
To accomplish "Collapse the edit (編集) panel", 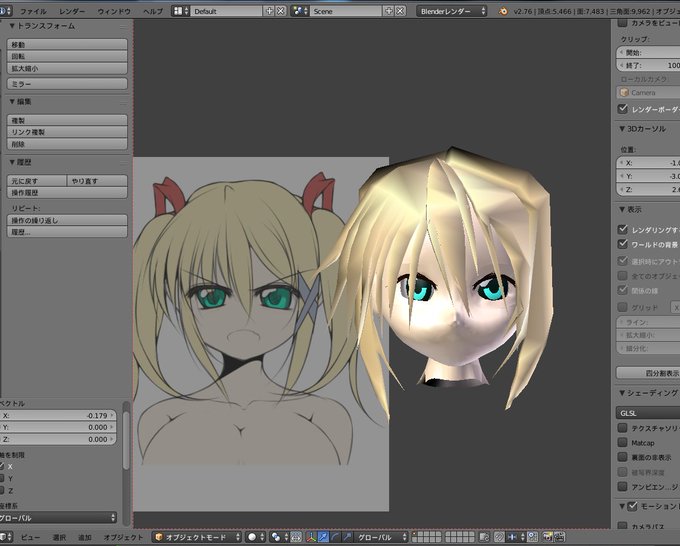I will point(12,101).
